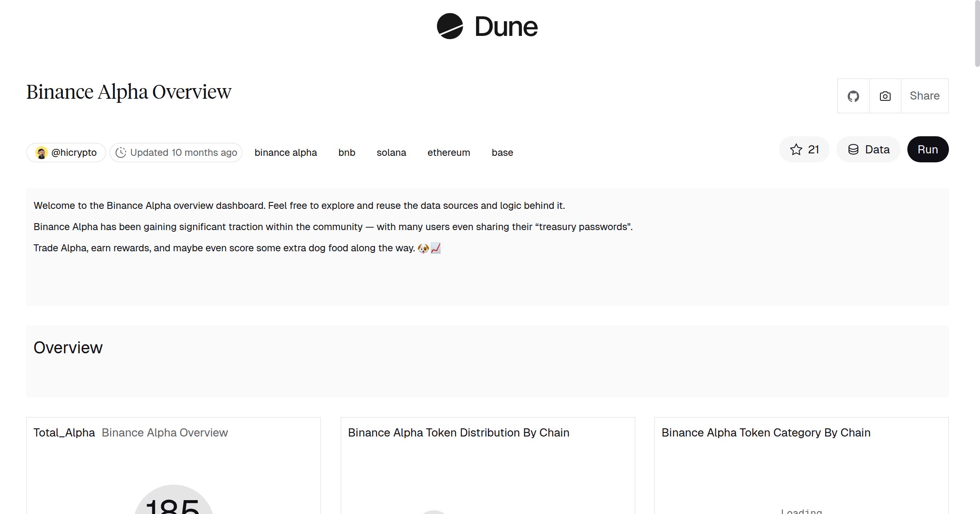The width and height of the screenshot is (980, 514).
Task: Select the solana tag
Action: [x=391, y=152]
